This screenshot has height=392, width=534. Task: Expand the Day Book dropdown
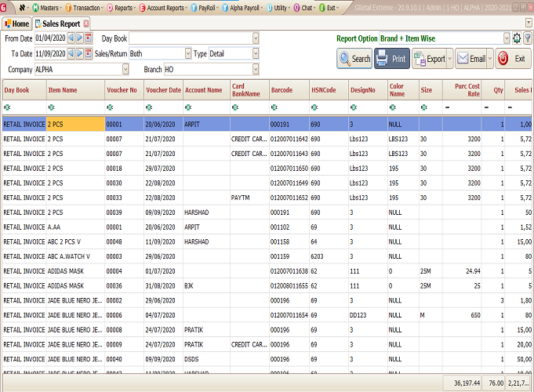[x=256, y=38]
